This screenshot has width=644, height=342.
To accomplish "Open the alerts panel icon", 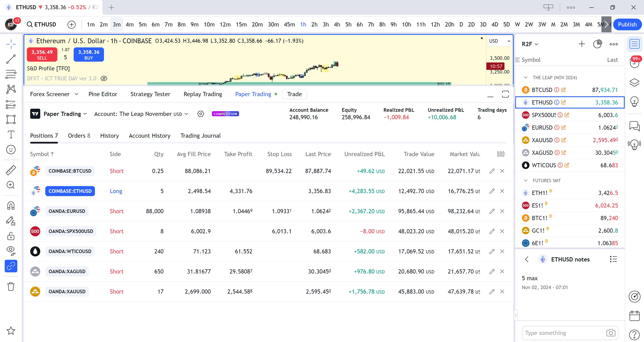I will pyautogui.click(x=634, y=63).
